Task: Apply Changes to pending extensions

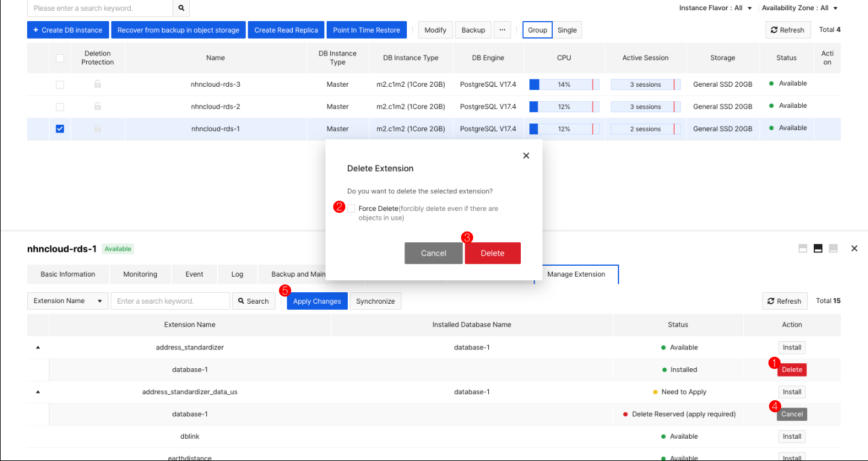Action: (x=317, y=301)
